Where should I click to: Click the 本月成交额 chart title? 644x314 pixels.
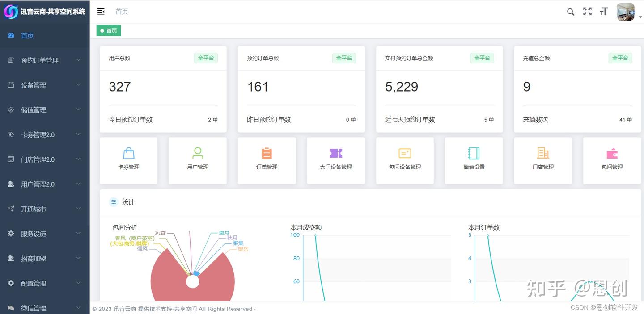pyautogui.click(x=306, y=227)
